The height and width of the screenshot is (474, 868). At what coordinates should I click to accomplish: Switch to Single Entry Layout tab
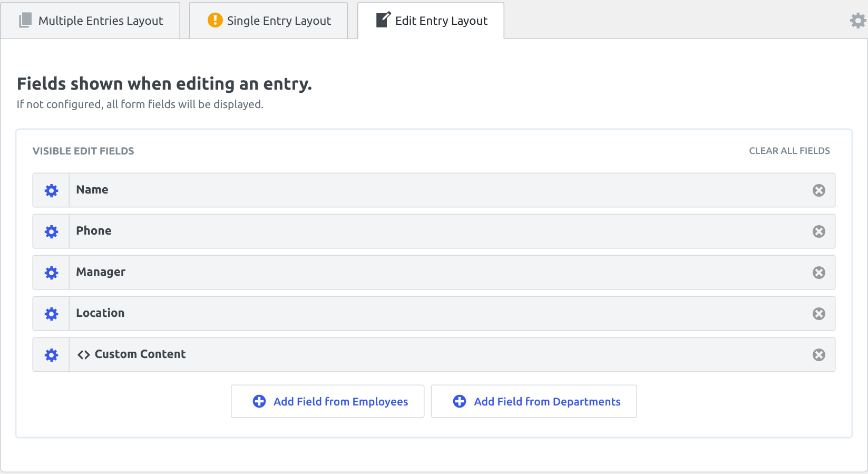(268, 21)
